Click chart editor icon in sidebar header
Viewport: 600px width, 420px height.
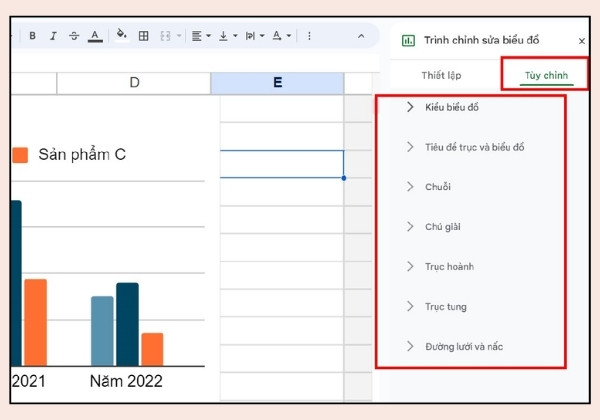(x=408, y=40)
